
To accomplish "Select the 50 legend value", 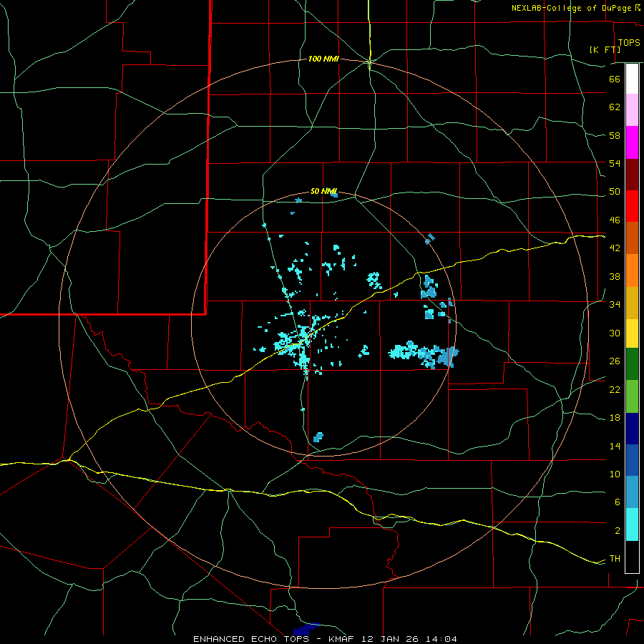I will 615,191.
